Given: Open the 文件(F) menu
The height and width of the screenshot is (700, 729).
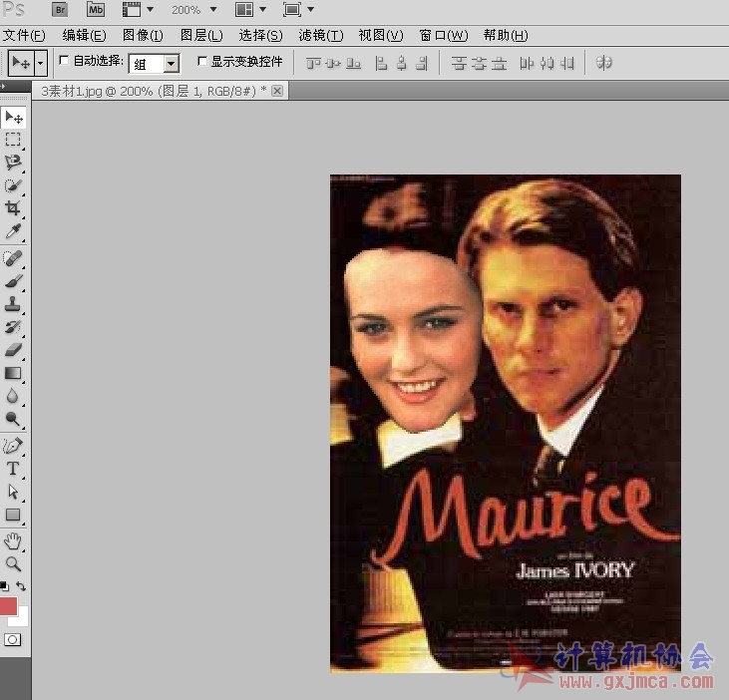Looking at the screenshot, I should [24, 35].
